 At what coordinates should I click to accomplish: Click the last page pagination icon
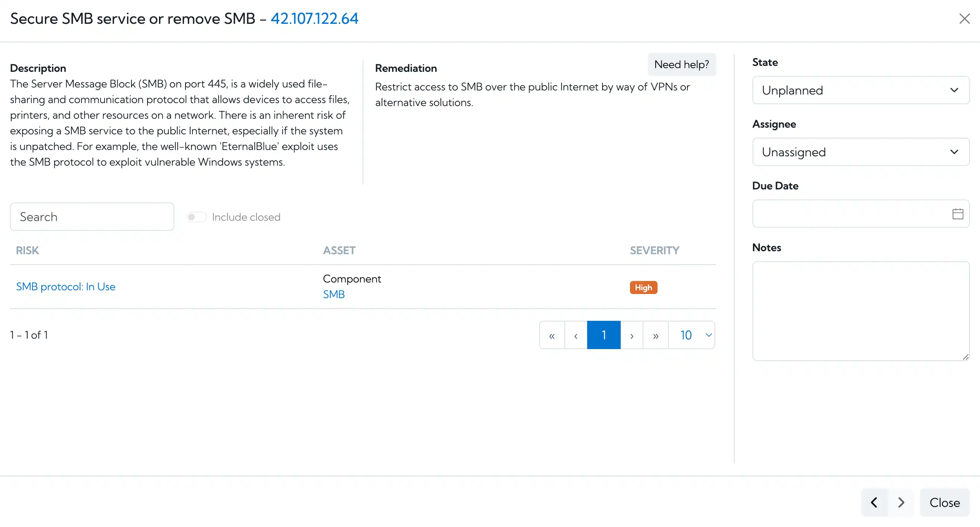(x=655, y=335)
